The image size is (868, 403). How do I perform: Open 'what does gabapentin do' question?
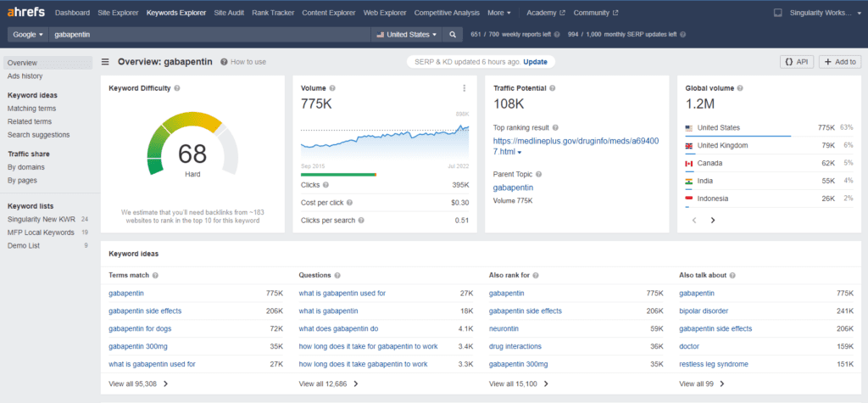[x=339, y=328]
